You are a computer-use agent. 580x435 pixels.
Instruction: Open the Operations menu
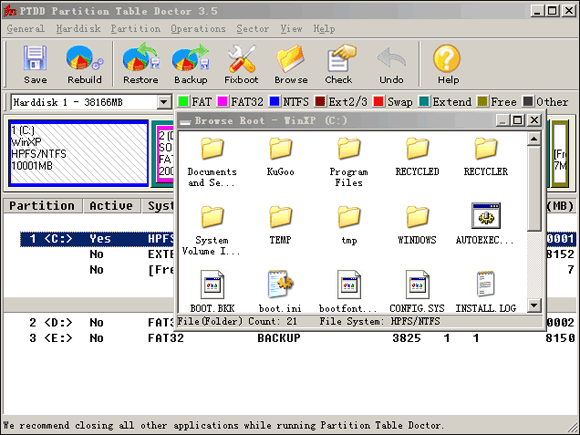198,28
